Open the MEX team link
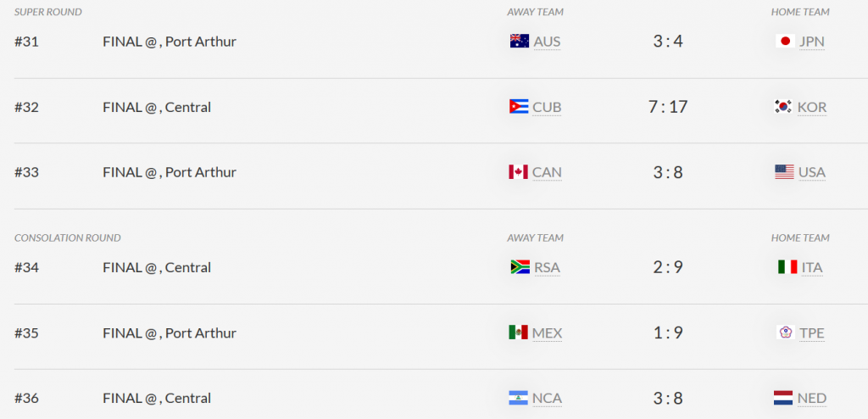The height and width of the screenshot is (419, 868). tap(547, 333)
